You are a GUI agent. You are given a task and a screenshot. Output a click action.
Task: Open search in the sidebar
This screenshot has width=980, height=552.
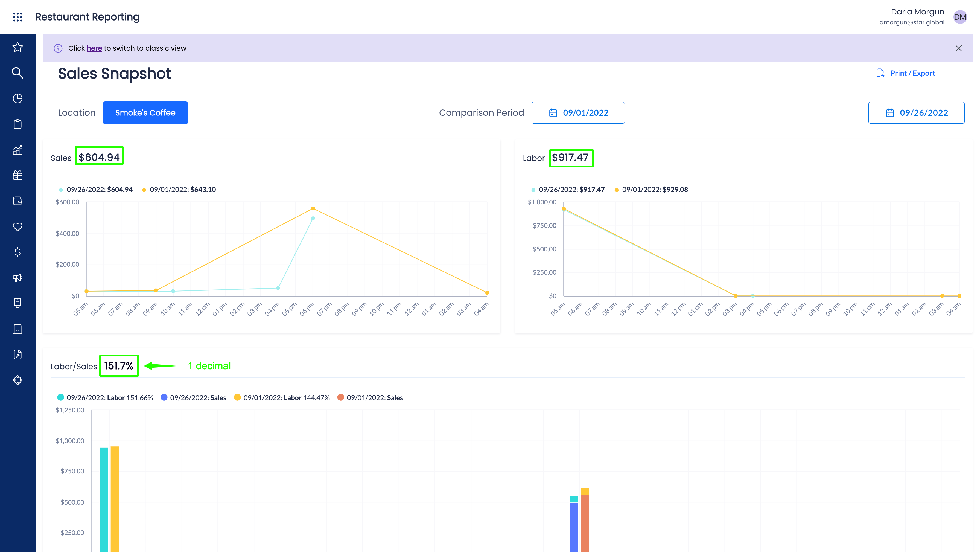(x=17, y=73)
